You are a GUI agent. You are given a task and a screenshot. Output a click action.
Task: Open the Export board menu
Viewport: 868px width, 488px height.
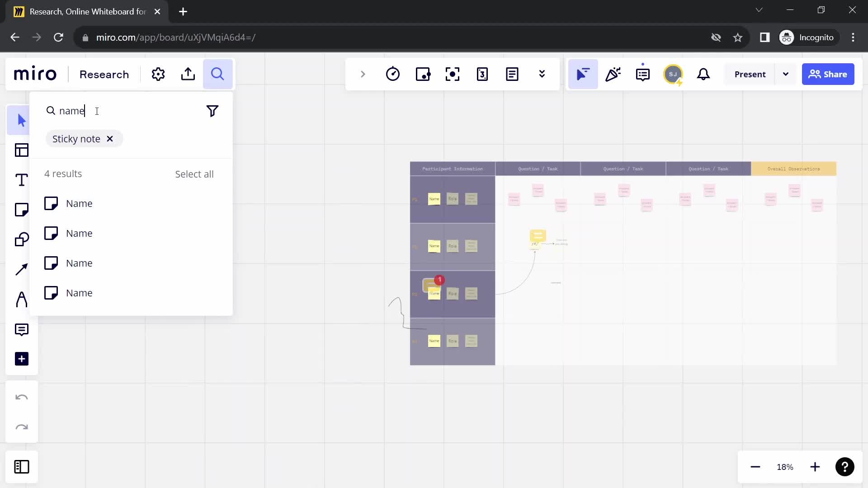pyautogui.click(x=189, y=74)
